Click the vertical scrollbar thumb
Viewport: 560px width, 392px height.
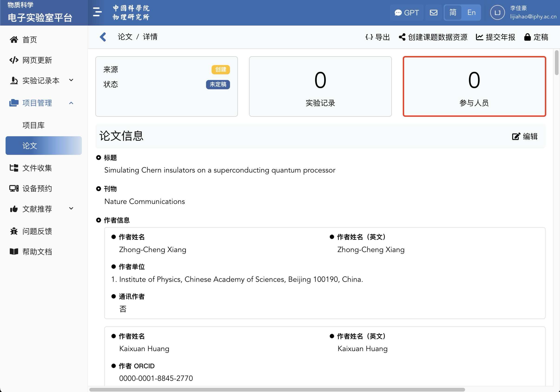point(557,63)
